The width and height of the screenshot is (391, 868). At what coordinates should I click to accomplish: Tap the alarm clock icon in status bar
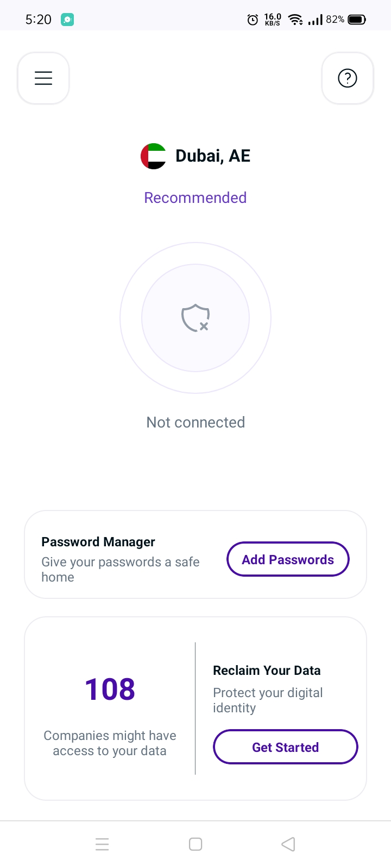point(252,20)
